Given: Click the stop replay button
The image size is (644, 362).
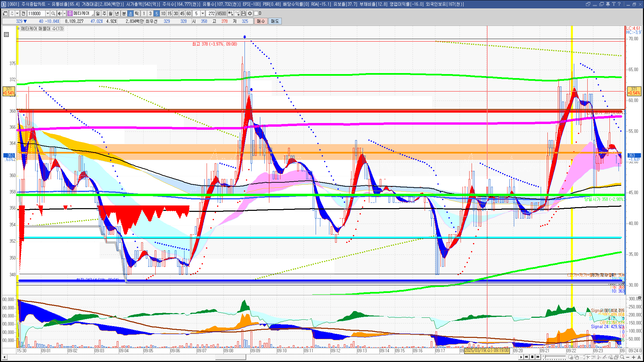Looking at the screenshot, I should [532, 357].
